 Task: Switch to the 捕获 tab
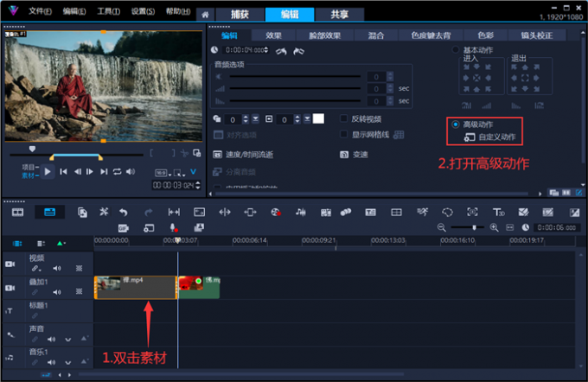[x=240, y=15]
